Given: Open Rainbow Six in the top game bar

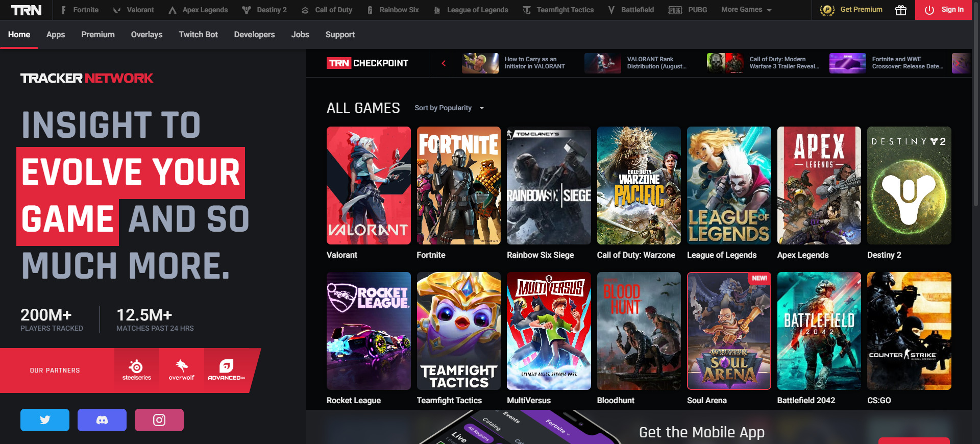Looking at the screenshot, I should pyautogui.click(x=393, y=10).
